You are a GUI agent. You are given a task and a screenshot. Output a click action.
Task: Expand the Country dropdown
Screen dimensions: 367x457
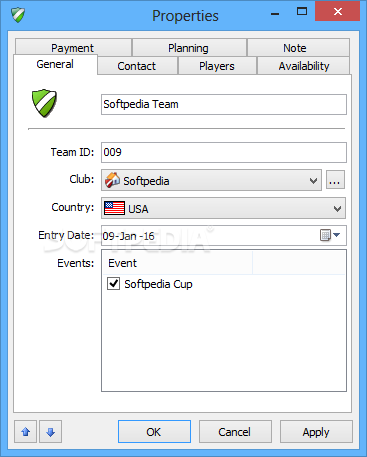(x=337, y=209)
